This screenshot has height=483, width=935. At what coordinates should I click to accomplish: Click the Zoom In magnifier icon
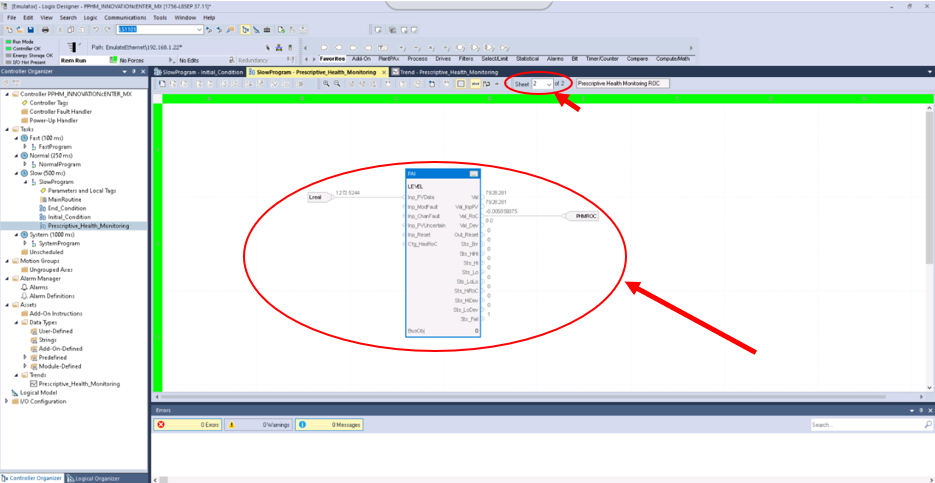(x=326, y=83)
